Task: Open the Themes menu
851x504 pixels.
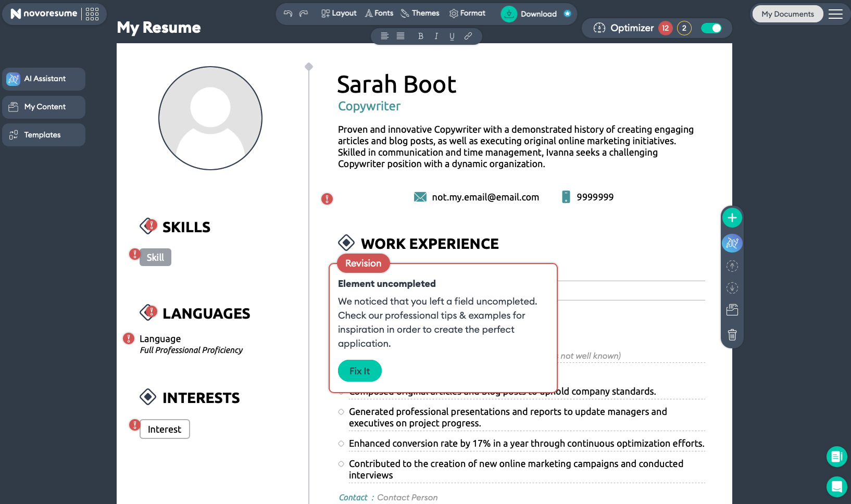Action: [420, 14]
